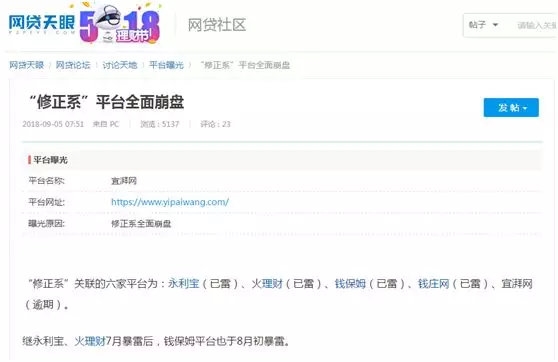Expand the 帖子 search type dropdown
The width and height of the screenshot is (558, 362).
click(483, 25)
